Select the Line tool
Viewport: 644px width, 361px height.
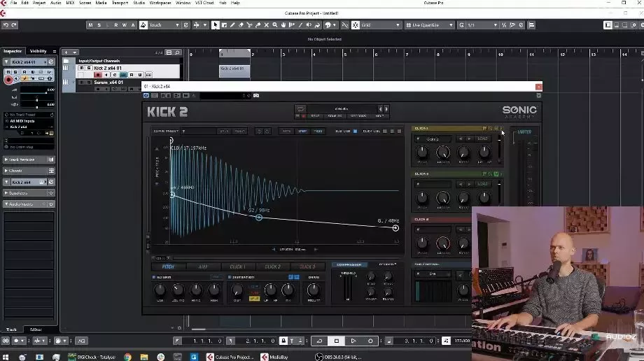click(x=300, y=25)
